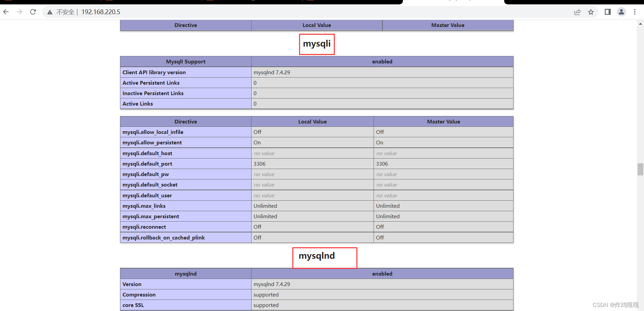Select mysqlnd 'Version' row label
The width and height of the screenshot is (644, 311).
coord(132,284)
